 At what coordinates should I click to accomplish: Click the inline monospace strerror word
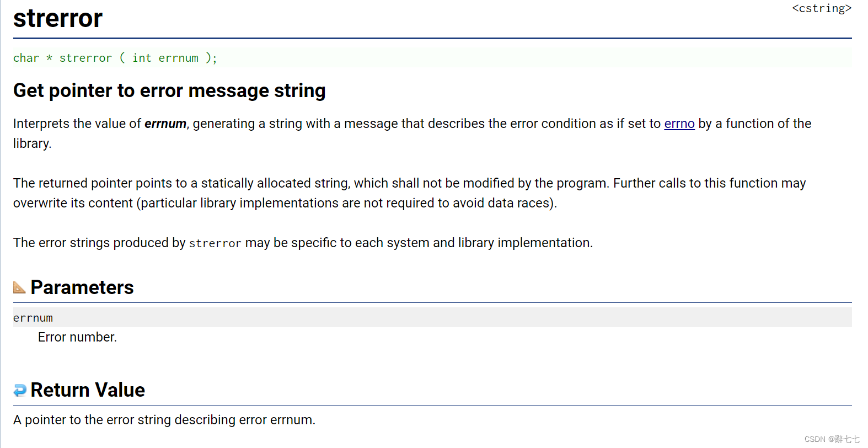215,243
